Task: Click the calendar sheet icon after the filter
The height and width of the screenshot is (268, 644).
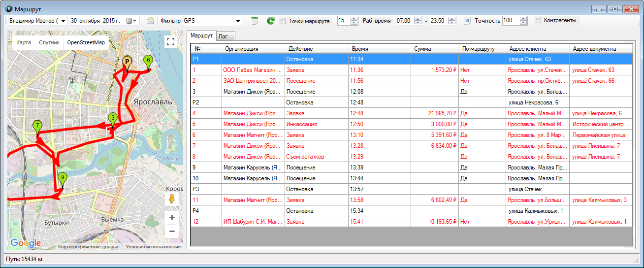Action: click(255, 21)
